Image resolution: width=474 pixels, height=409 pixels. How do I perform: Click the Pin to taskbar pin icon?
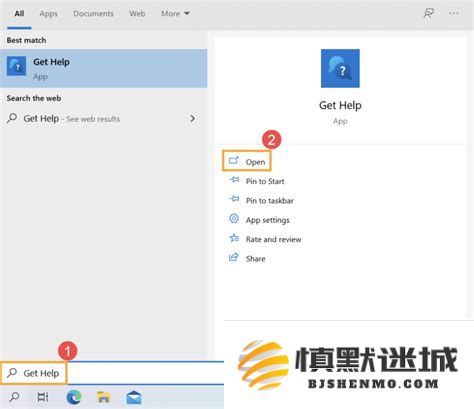234,199
